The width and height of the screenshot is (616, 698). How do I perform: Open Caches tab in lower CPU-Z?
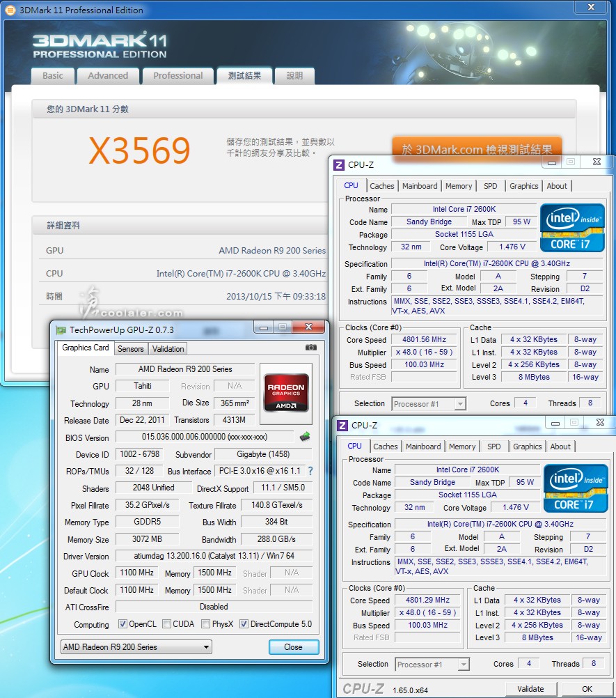click(385, 447)
